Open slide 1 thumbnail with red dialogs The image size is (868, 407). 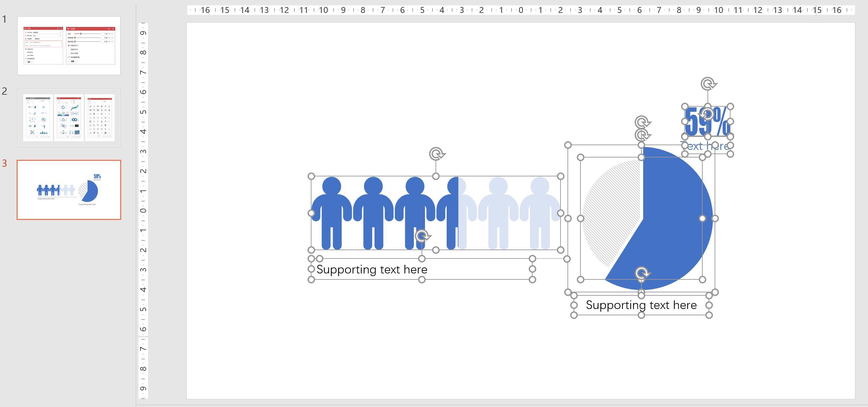(x=69, y=46)
